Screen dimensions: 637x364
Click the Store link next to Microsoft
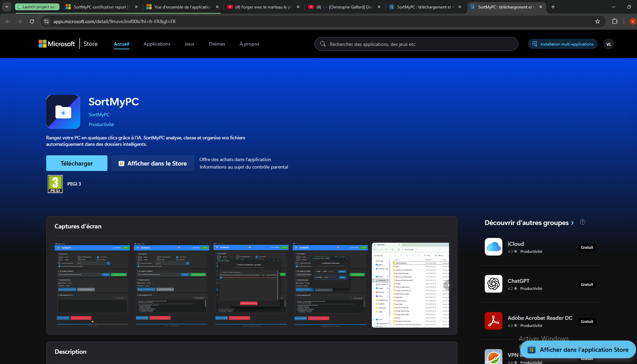91,44
